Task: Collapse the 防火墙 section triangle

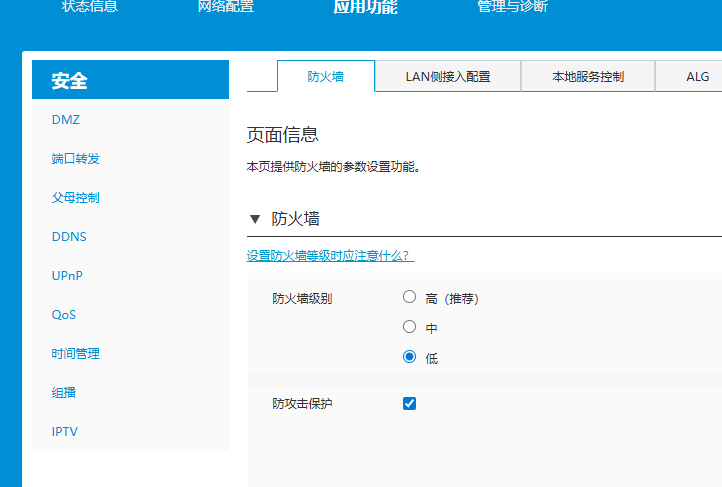Action: pos(255,219)
